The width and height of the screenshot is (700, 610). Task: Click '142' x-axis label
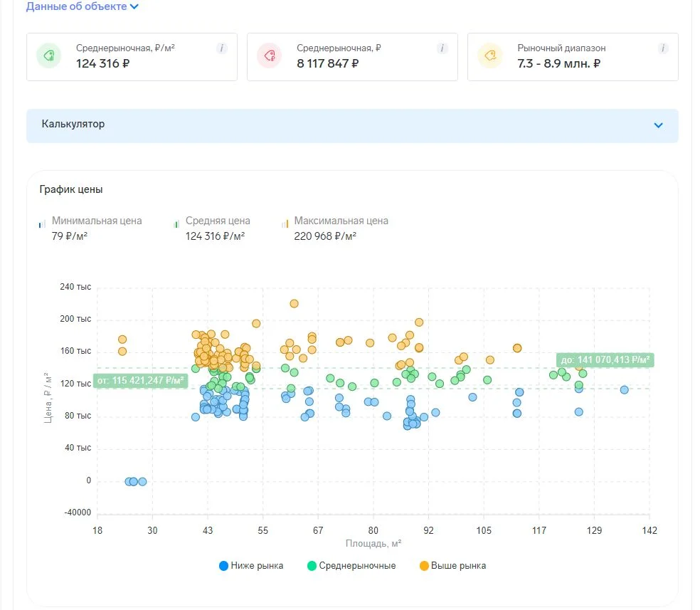pyautogui.click(x=649, y=530)
